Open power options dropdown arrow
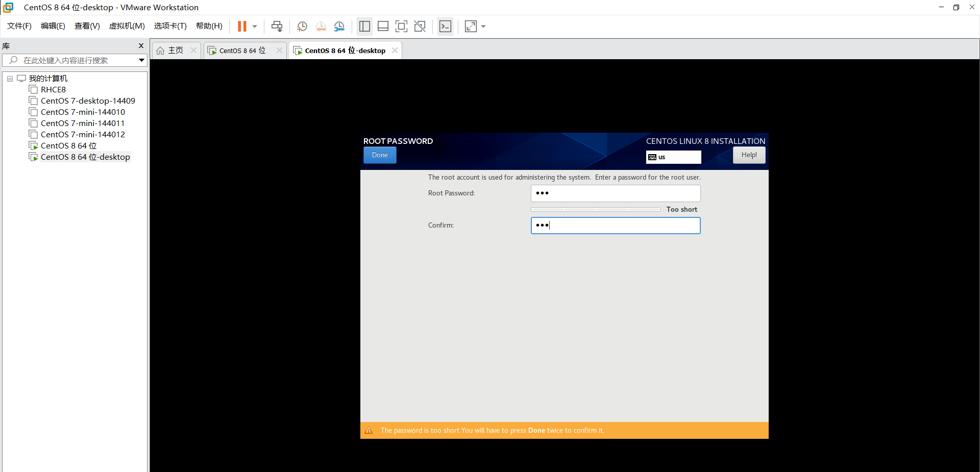 pos(255,26)
